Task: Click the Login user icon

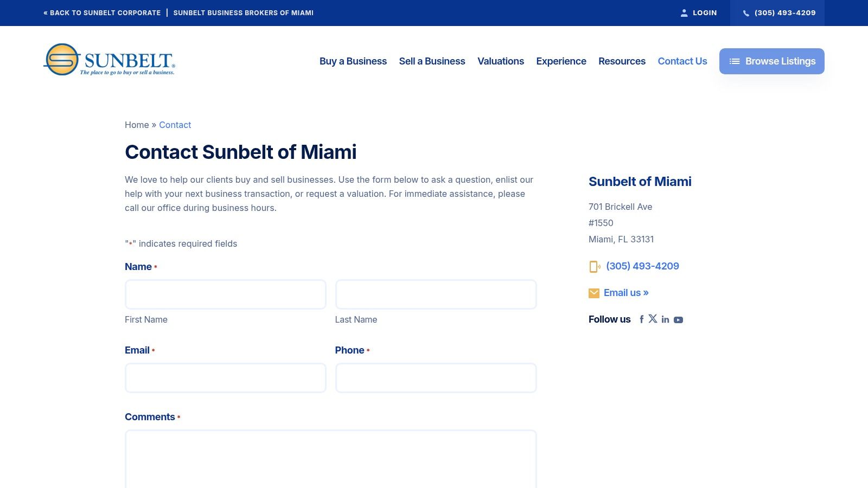Action: pos(684,13)
